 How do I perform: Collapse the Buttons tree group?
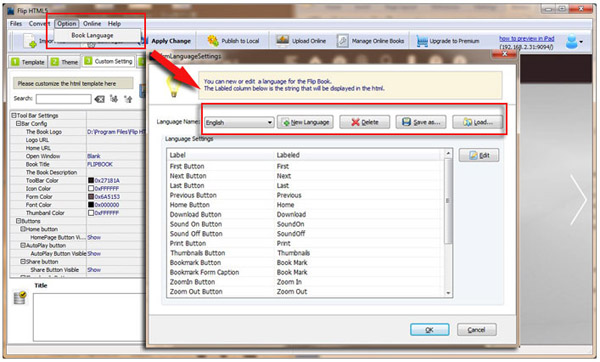(x=18, y=221)
